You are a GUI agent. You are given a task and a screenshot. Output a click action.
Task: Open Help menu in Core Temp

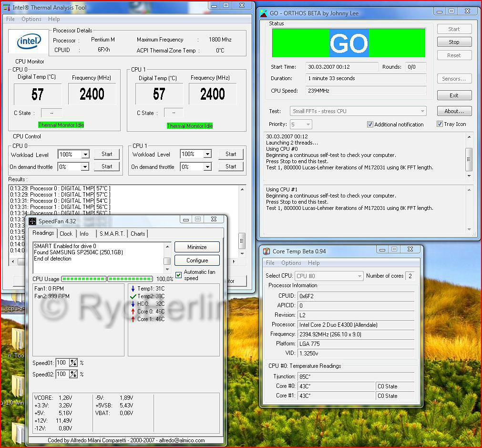pyautogui.click(x=314, y=263)
